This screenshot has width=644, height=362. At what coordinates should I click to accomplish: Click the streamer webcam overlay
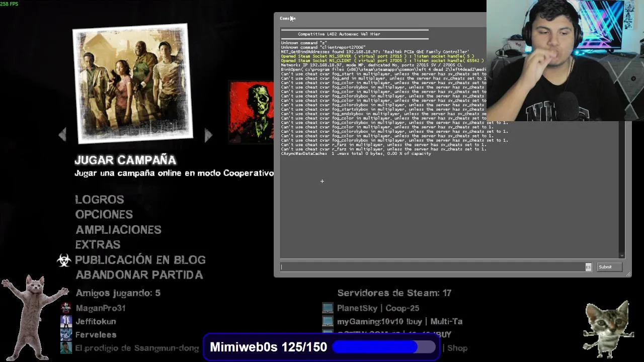coord(565,60)
